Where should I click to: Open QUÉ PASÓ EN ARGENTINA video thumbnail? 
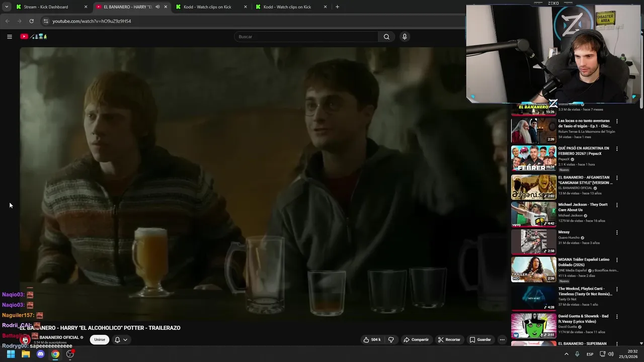(534, 158)
